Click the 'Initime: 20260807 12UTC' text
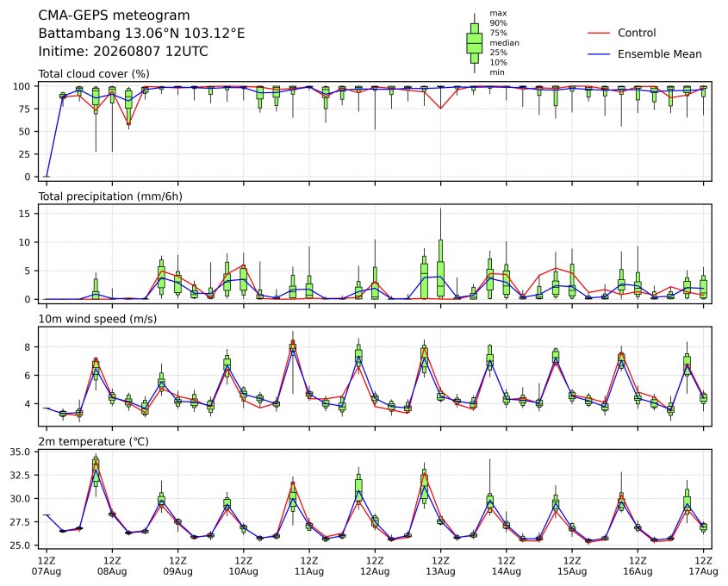Viewport: 728px width, 586px height. pyautogui.click(x=123, y=51)
